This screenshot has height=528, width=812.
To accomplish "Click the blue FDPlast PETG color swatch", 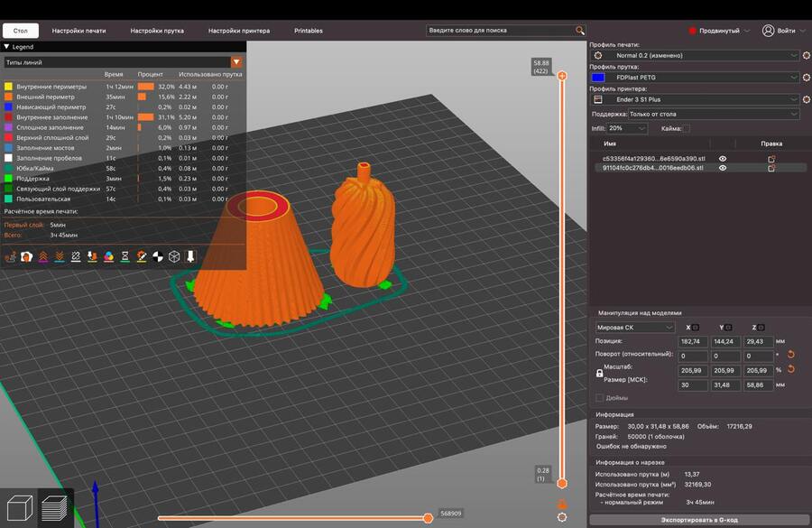I will tap(598, 78).
